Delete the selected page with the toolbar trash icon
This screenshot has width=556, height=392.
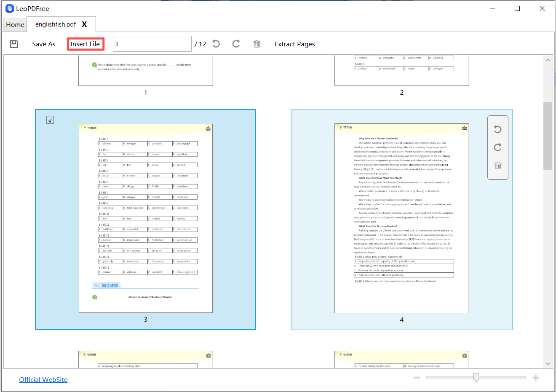tap(257, 43)
